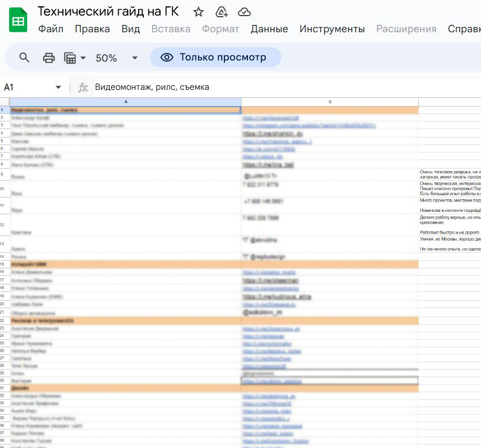Click the fx function icon
Screen dimensions: 481x448
tap(83, 88)
